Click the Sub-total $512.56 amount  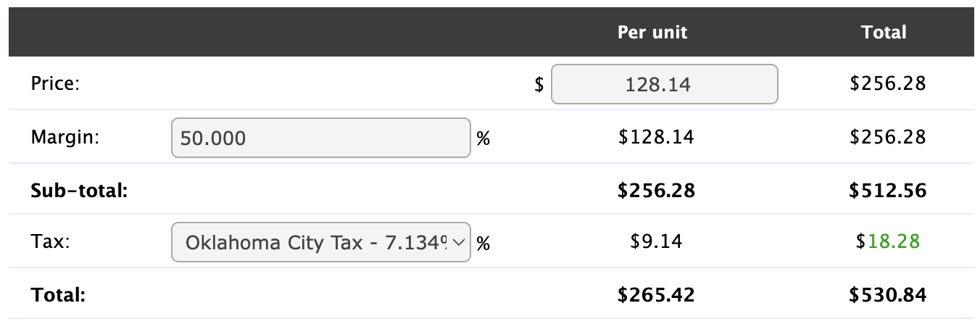[888, 190]
